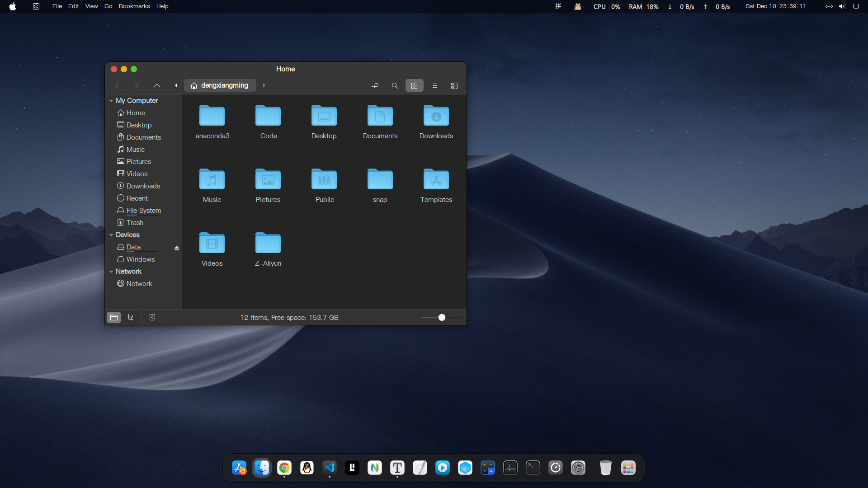The width and height of the screenshot is (868, 488).
Task: Show treeview in sidebar
Action: (131, 317)
